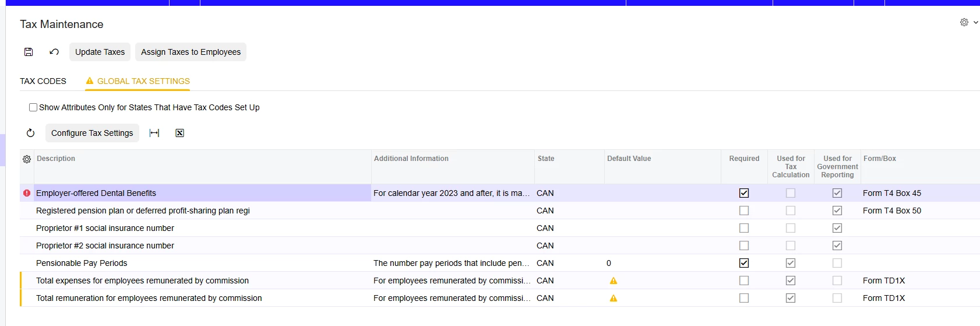The height and width of the screenshot is (326, 980).
Task: Click Used for Tax Calculation checkbox in Total expenses row
Action: coord(791,281)
